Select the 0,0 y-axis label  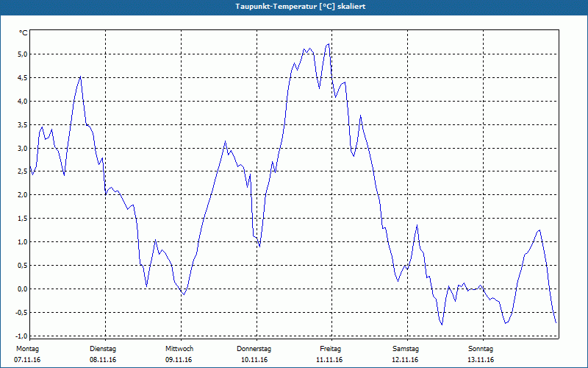coord(22,289)
